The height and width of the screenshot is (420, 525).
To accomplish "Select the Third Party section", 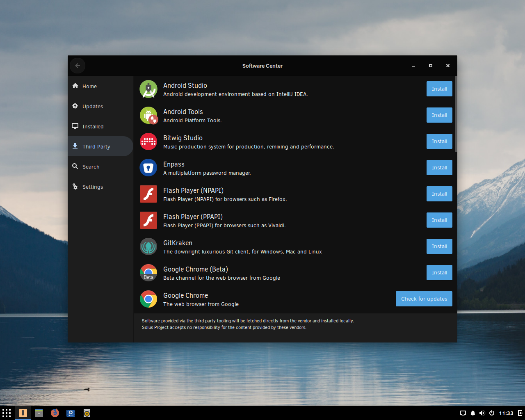I will tap(100, 146).
